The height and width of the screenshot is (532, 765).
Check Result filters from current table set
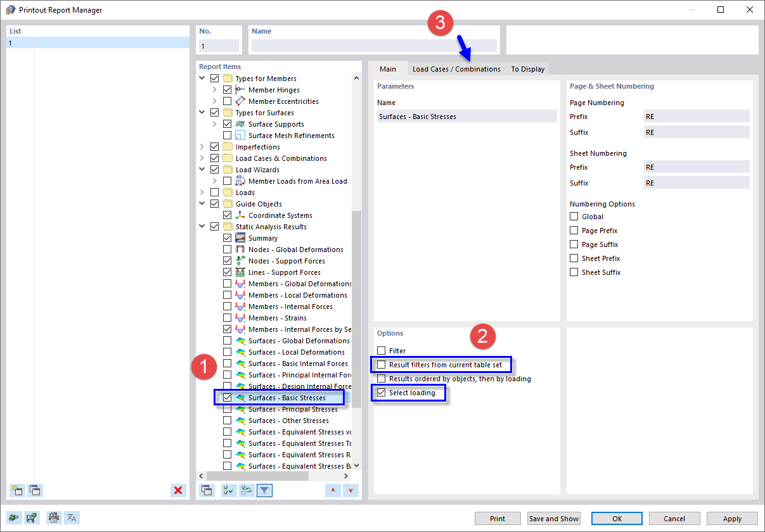pyautogui.click(x=381, y=364)
